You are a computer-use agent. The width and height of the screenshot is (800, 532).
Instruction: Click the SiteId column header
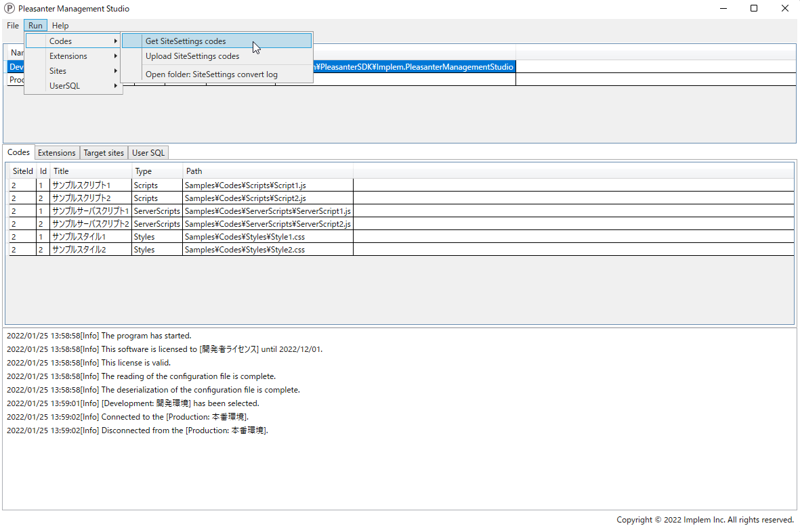(23, 171)
